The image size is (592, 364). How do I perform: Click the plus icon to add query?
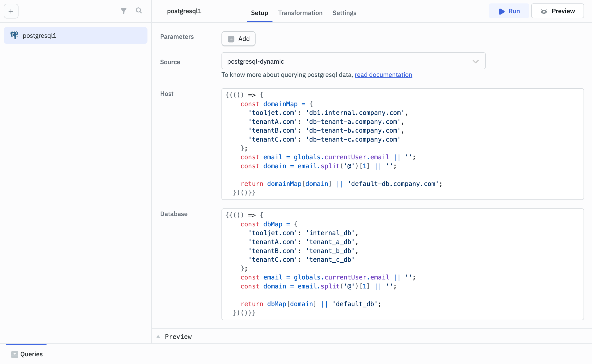11,11
